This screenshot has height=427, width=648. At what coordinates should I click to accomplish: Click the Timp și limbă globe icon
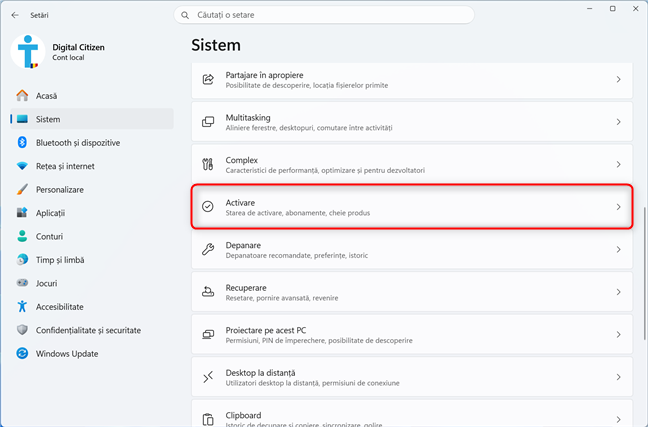click(22, 260)
